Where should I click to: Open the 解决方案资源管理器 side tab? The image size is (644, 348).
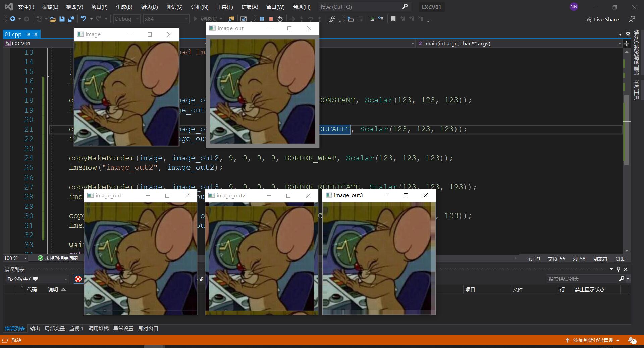tap(636, 53)
